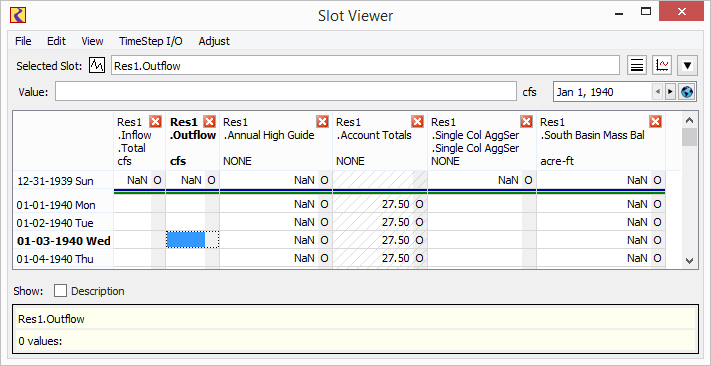Minimize the Slot Viewer window
Image resolution: width=711 pixels, height=366 pixels.
[620, 13]
